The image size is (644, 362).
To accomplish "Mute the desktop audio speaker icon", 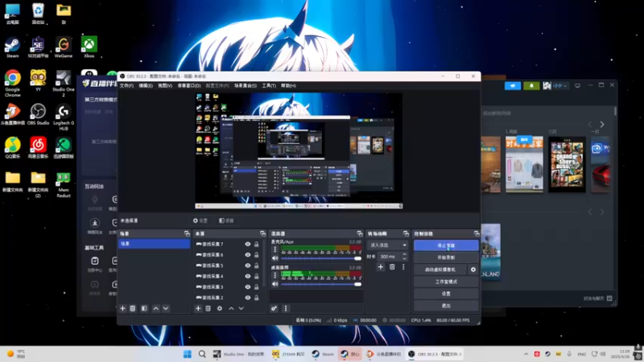I will pyautogui.click(x=275, y=284).
